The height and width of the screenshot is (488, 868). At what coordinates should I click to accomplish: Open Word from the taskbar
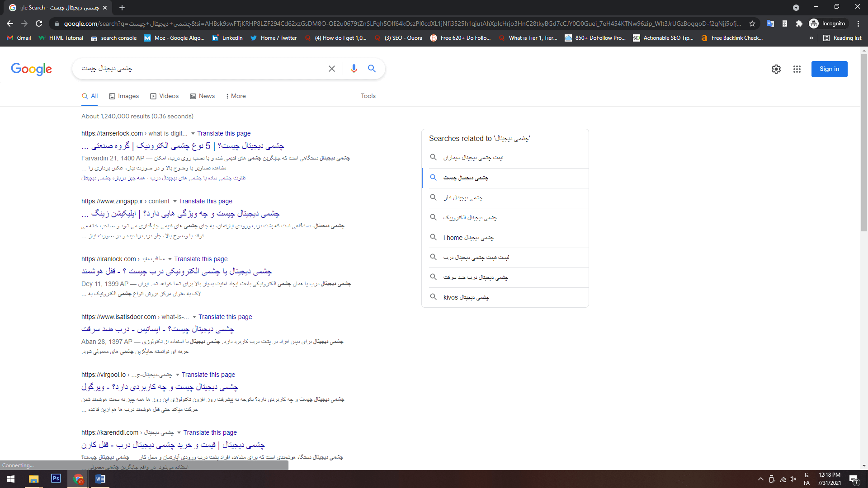pos(100,479)
